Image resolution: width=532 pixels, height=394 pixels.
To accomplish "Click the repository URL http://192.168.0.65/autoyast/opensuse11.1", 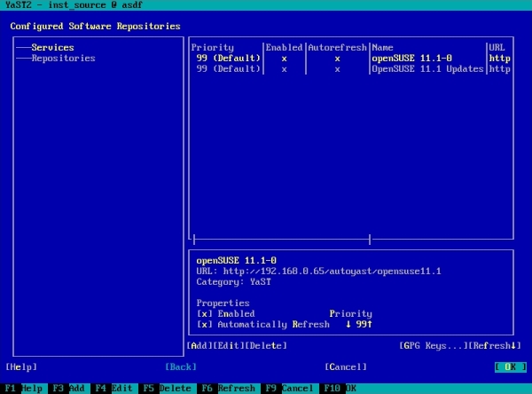I will (x=332, y=271).
